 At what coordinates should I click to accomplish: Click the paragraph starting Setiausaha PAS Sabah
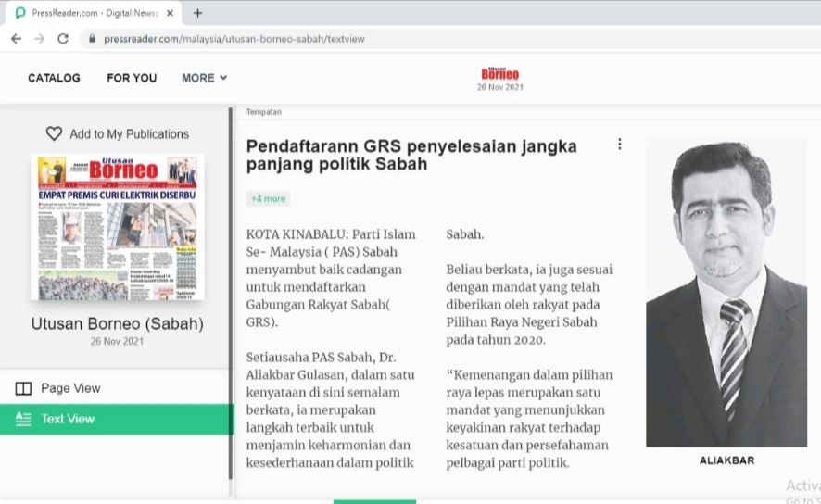point(331,409)
